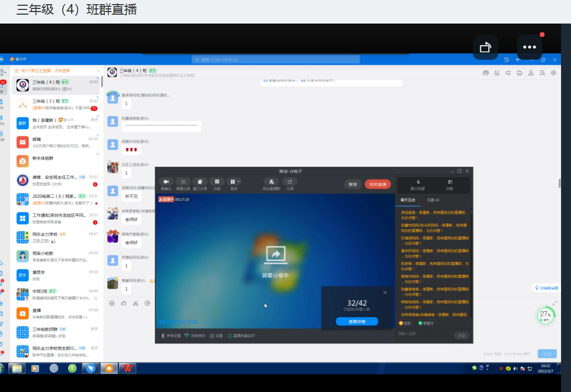Close the live broadcasting notice banner
This screenshot has width=571, height=392.
click(x=98, y=71)
